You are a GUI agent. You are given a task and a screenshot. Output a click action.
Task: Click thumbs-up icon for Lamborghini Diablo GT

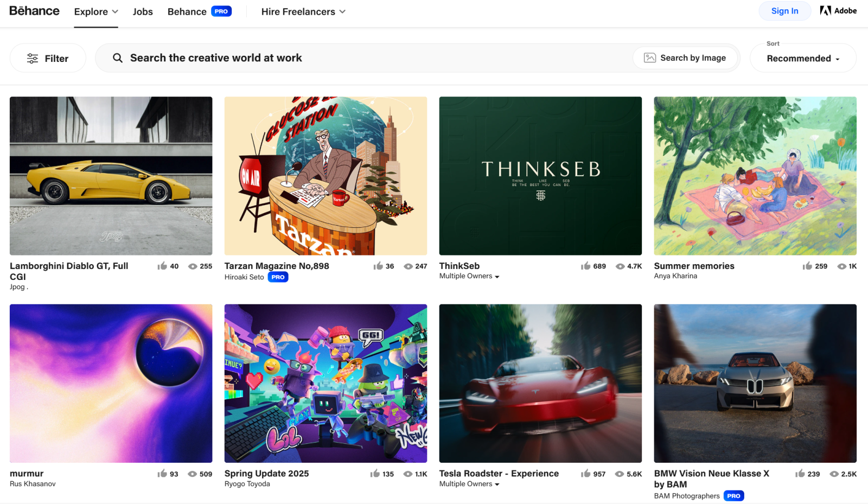pyautogui.click(x=162, y=266)
